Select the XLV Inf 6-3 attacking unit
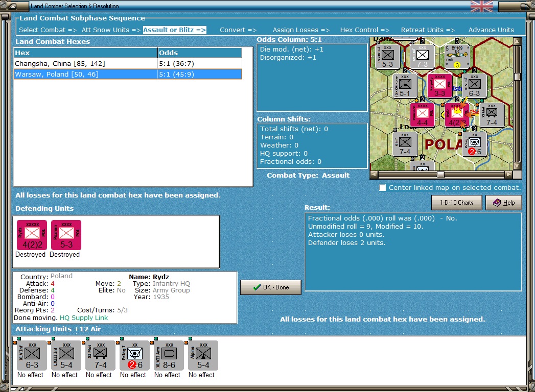535x392 pixels. coord(32,355)
